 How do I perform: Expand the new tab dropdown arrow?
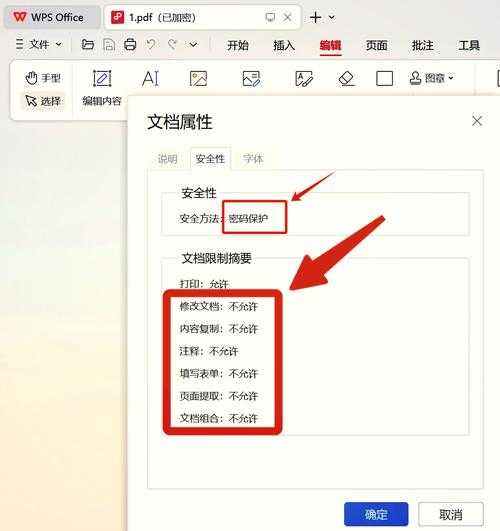coord(332,17)
